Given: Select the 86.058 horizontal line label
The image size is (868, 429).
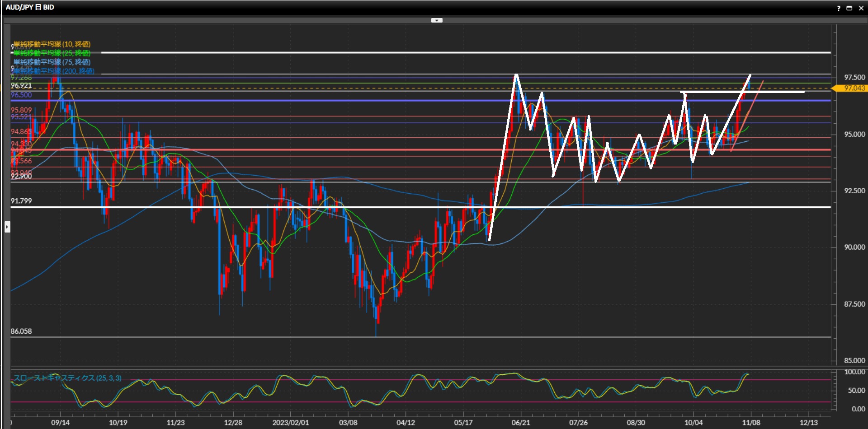Looking at the screenshot, I should click(x=21, y=331).
